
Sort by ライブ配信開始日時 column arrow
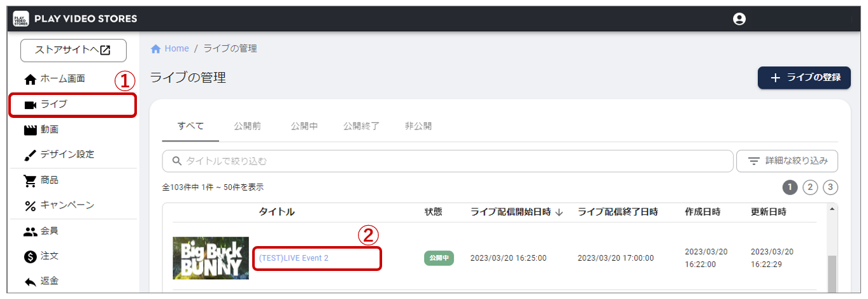559,212
